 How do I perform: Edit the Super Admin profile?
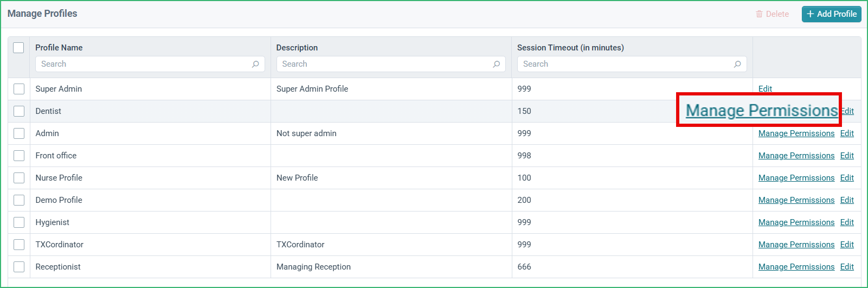point(765,89)
